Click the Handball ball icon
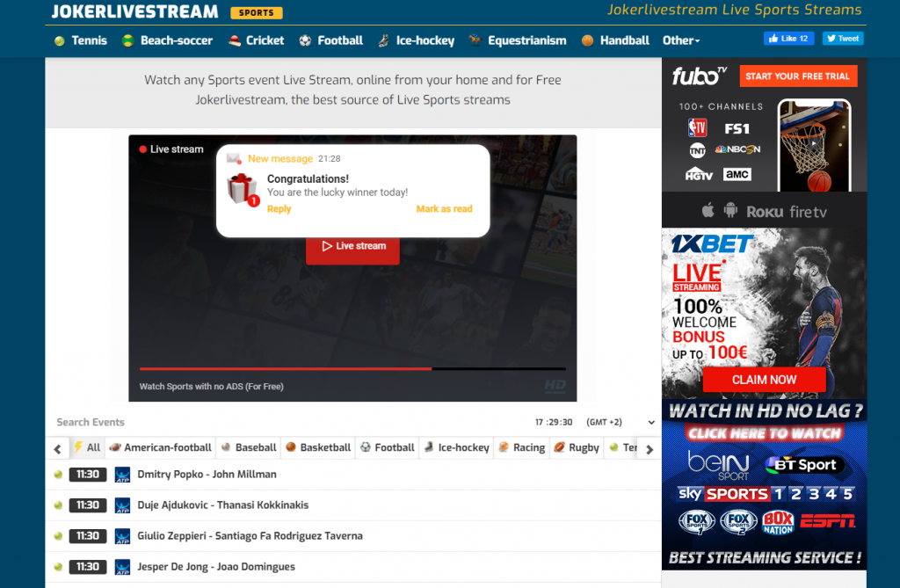The height and width of the screenshot is (588, 900). pyautogui.click(x=587, y=40)
